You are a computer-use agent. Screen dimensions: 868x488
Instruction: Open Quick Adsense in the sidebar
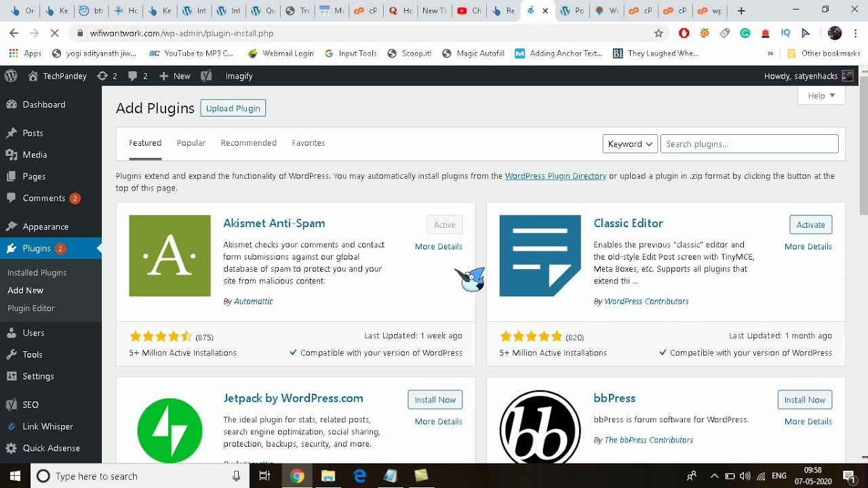(51, 448)
